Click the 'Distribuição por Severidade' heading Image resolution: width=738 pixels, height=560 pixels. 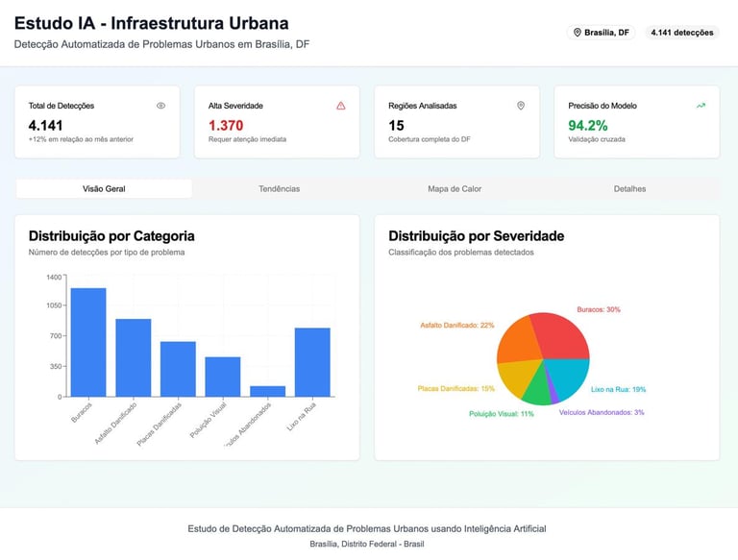(x=477, y=235)
